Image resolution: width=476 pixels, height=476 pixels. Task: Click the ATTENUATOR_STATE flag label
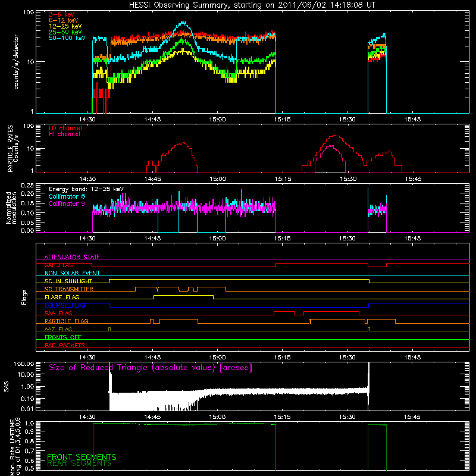coord(72,257)
